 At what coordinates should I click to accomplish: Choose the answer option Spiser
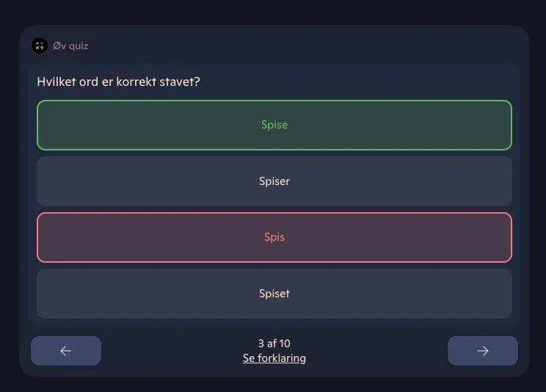274,181
